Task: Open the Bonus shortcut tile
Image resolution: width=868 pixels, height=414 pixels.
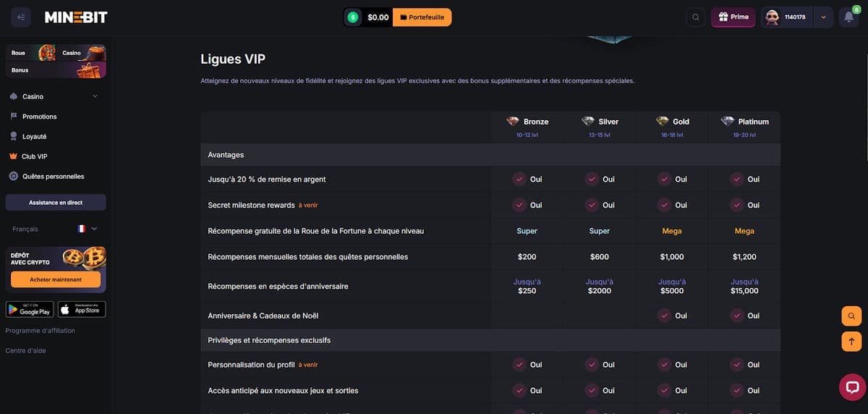Action: 56,70
